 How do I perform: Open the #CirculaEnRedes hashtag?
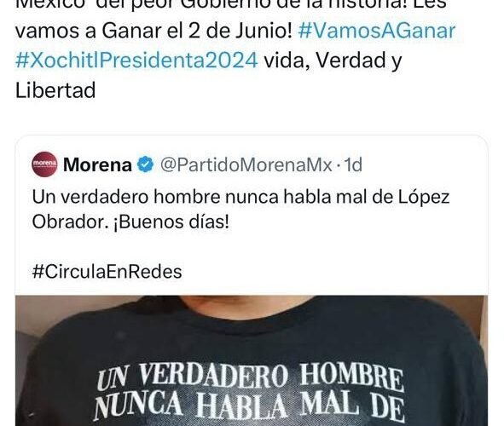point(107,271)
